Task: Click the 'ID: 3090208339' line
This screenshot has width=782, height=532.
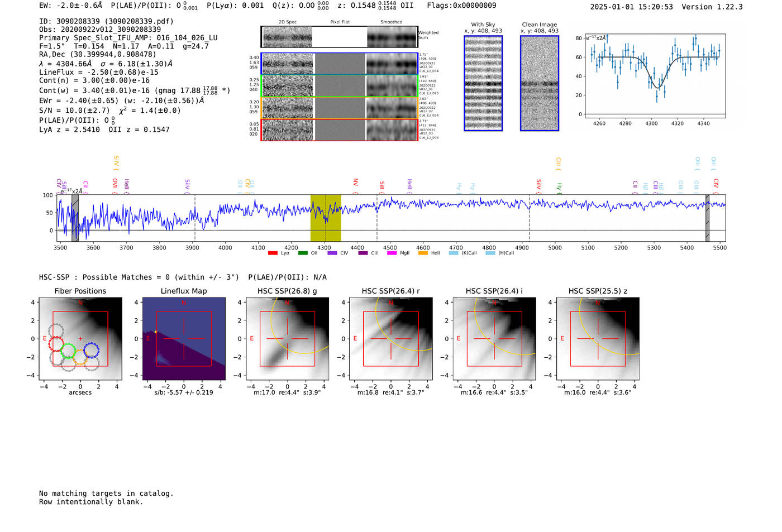Action: point(106,21)
